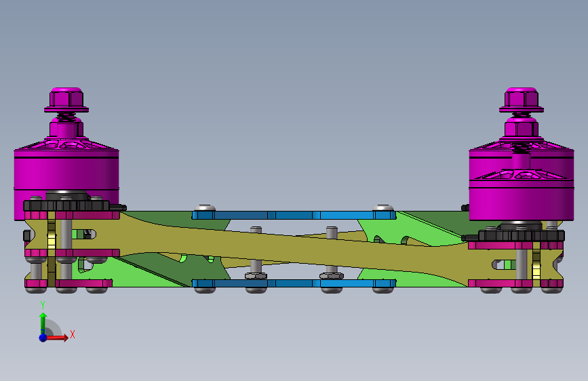The width and height of the screenshot is (588, 381).
Task: Click the X label next to the triad
Action: coord(73,334)
